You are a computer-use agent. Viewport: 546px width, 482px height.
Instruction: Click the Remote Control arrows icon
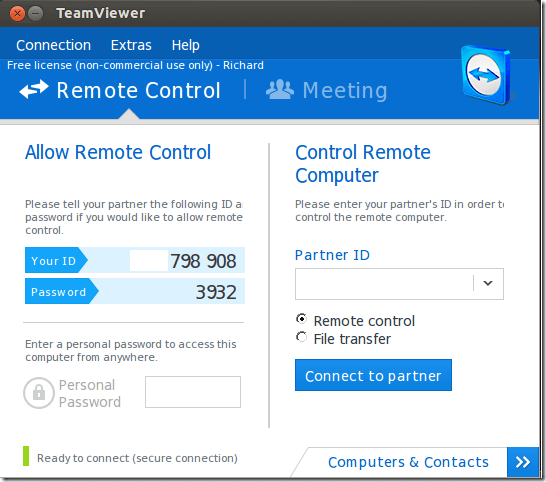pyautogui.click(x=34, y=89)
